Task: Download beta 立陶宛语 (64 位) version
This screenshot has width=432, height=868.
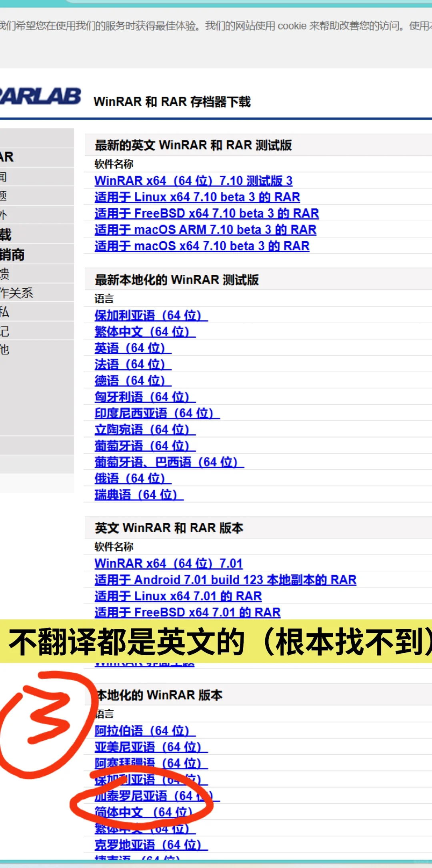Action: [145, 430]
